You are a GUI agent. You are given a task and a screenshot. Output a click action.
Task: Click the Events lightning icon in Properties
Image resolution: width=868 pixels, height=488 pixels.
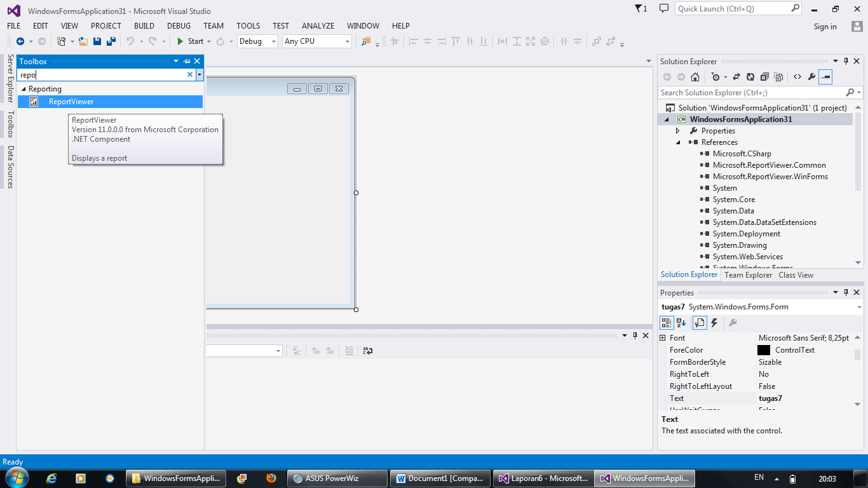click(713, 323)
